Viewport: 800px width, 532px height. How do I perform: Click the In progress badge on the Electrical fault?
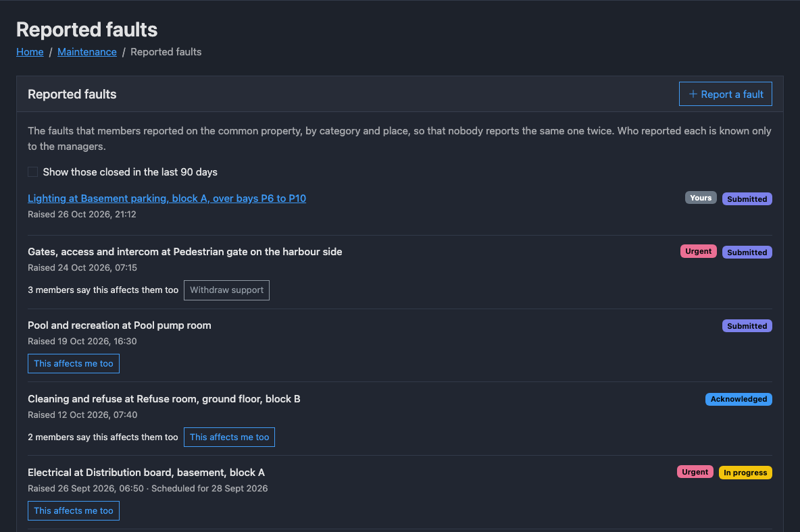[745, 473]
